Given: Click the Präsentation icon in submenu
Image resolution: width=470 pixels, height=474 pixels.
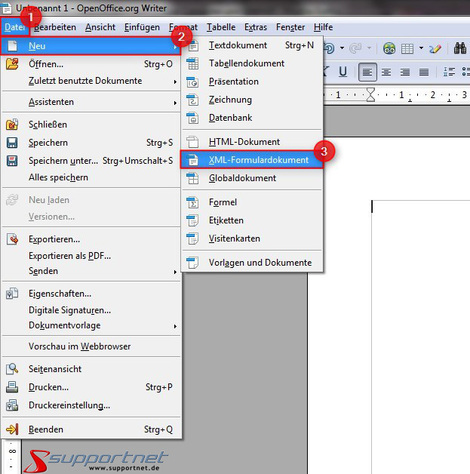Looking at the screenshot, I should tap(193, 82).
